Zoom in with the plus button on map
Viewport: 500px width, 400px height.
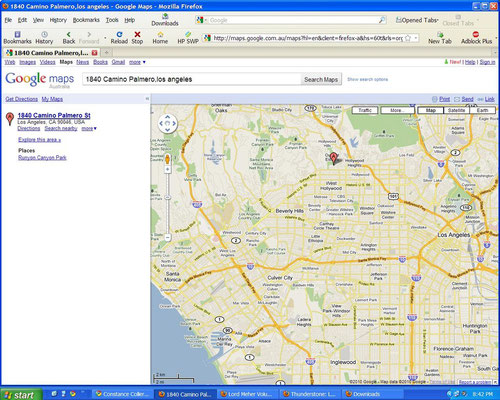pos(167,170)
